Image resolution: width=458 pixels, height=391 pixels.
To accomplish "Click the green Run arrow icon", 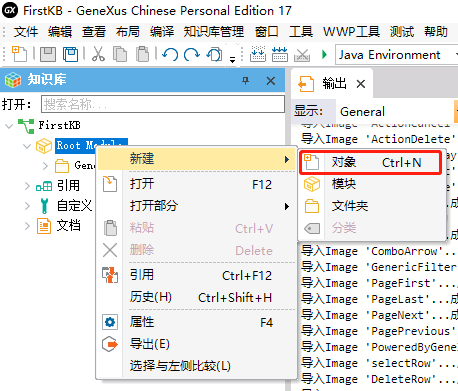I will click(324, 54).
